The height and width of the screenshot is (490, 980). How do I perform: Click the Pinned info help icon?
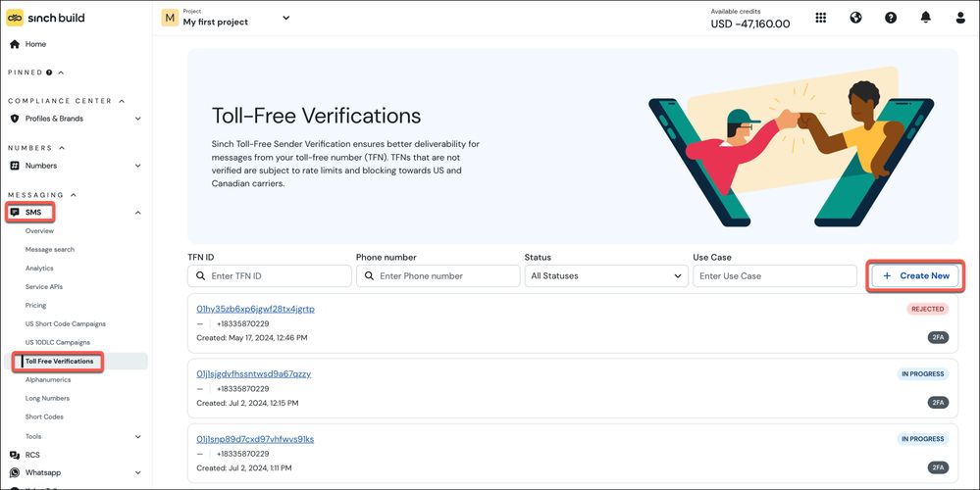(x=49, y=73)
